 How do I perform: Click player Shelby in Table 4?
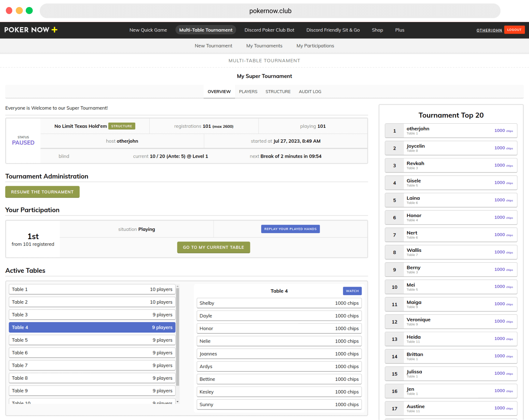click(x=279, y=303)
